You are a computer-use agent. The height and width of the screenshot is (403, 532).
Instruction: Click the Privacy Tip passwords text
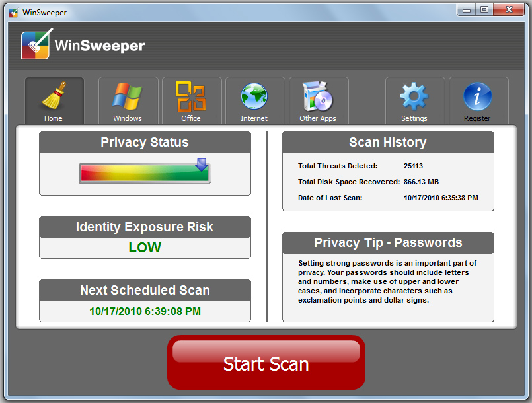click(x=387, y=281)
